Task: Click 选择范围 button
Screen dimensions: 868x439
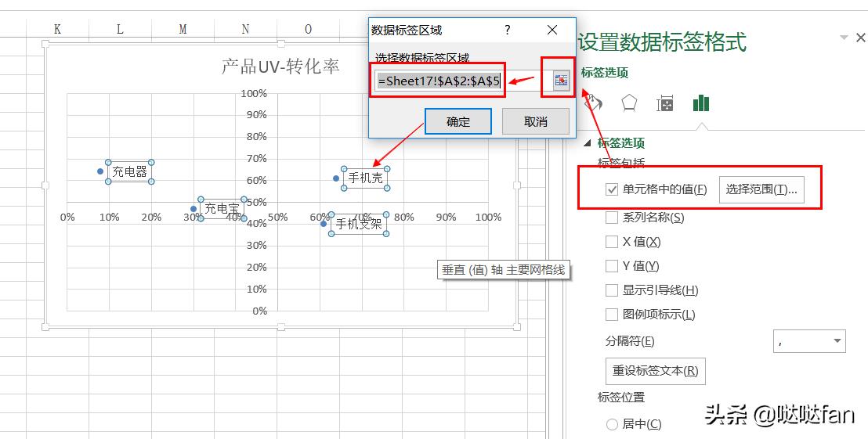Action: click(x=761, y=189)
